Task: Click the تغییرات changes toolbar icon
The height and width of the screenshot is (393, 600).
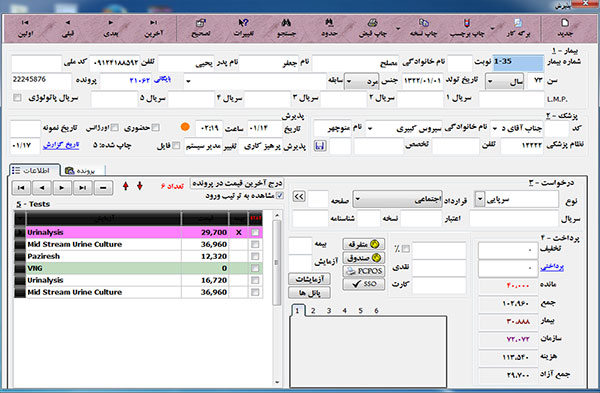Action: (244, 28)
